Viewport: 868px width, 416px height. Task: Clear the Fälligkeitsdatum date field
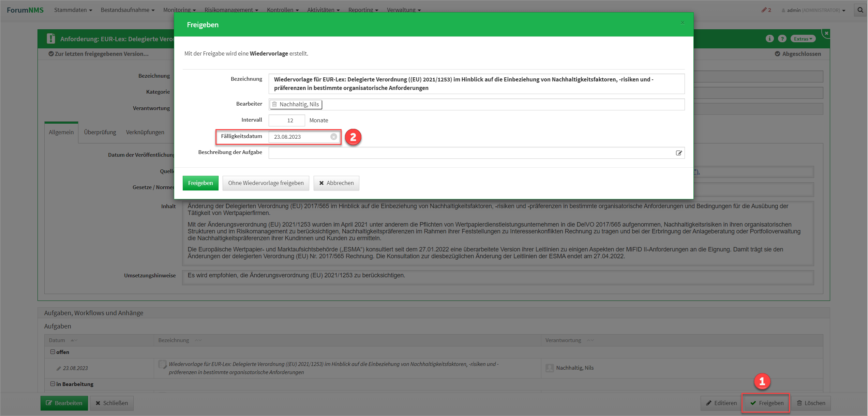coord(333,137)
